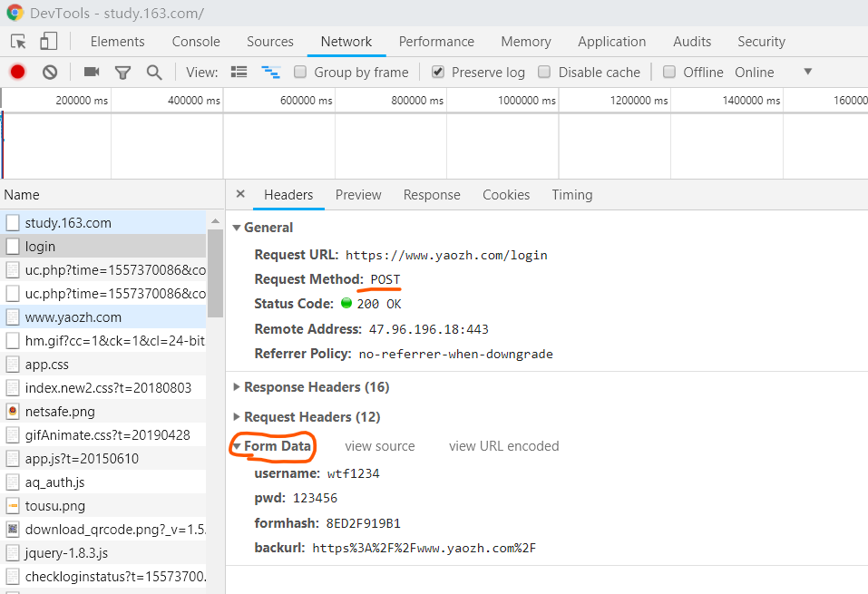Open network search with the magnifier icon
Image resolution: width=868 pixels, height=594 pixels.
[x=154, y=73]
